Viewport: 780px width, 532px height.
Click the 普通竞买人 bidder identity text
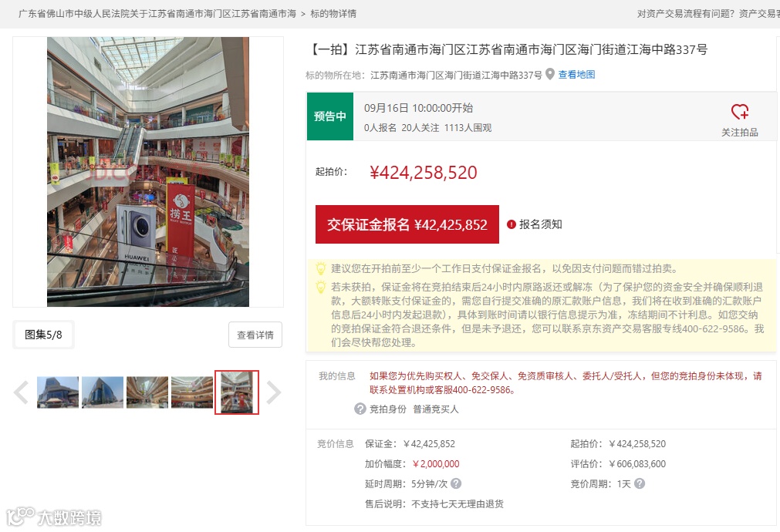click(436, 409)
